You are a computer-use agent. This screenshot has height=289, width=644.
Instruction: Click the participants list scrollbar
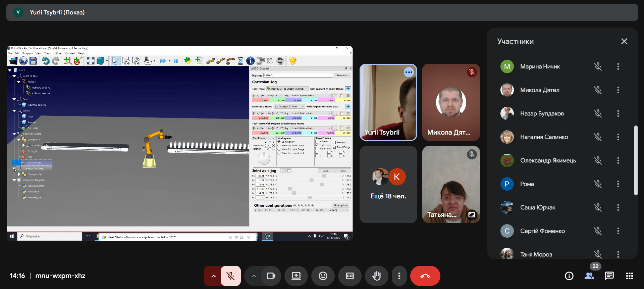[636, 160]
